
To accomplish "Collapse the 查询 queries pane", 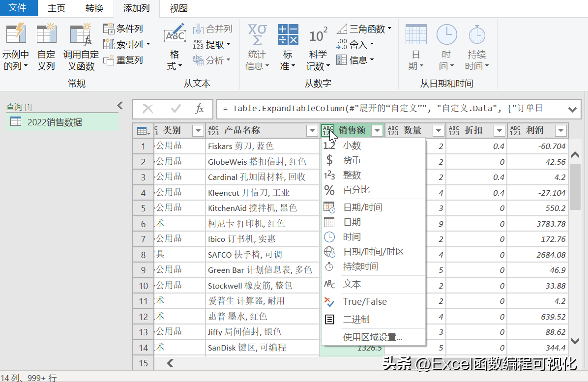I will click(x=120, y=106).
